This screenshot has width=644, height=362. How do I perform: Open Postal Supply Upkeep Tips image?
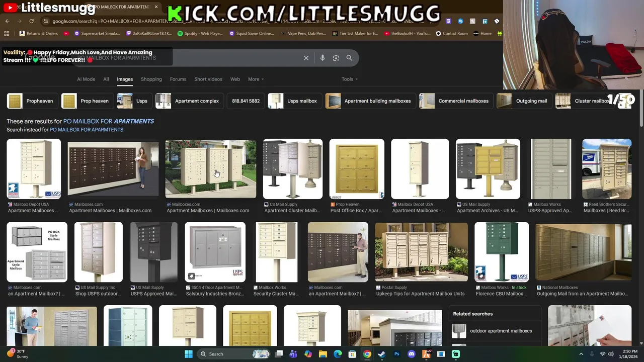pos(421,252)
